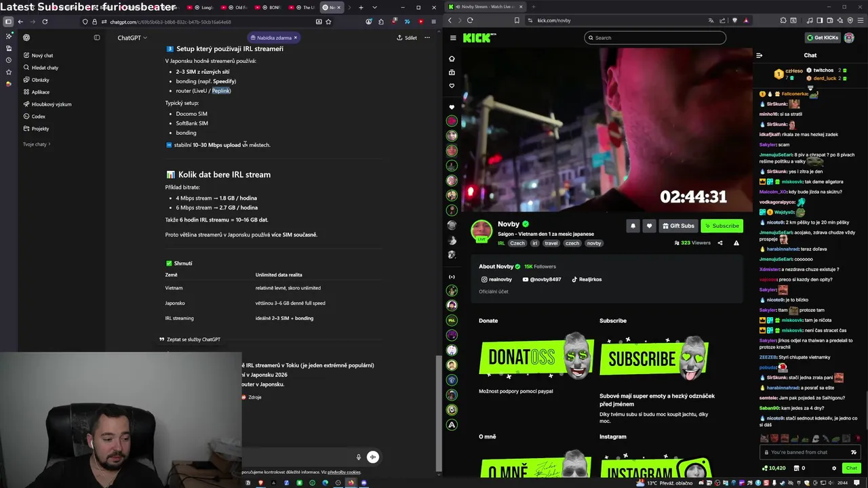Image resolution: width=868 pixels, height=488 pixels.
Task: Click Get KICKs button
Action: 823,38
